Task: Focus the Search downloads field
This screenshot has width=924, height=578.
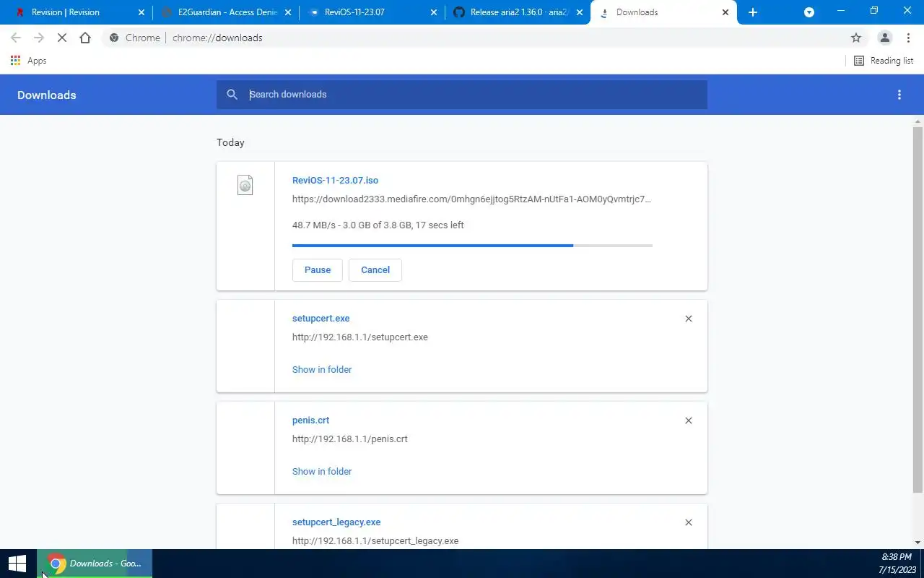Action: pyautogui.click(x=462, y=95)
